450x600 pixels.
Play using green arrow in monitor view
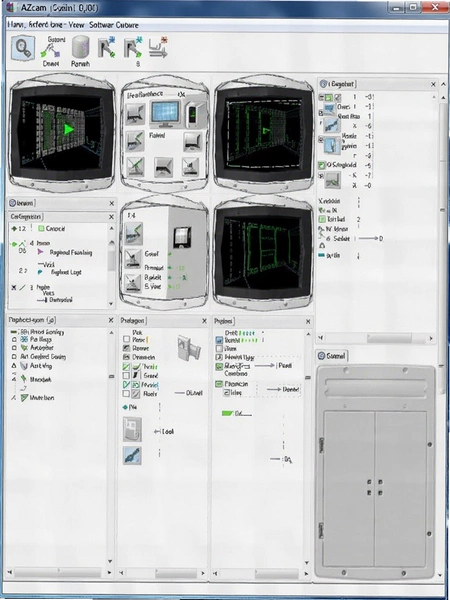(x=68, y=129)
